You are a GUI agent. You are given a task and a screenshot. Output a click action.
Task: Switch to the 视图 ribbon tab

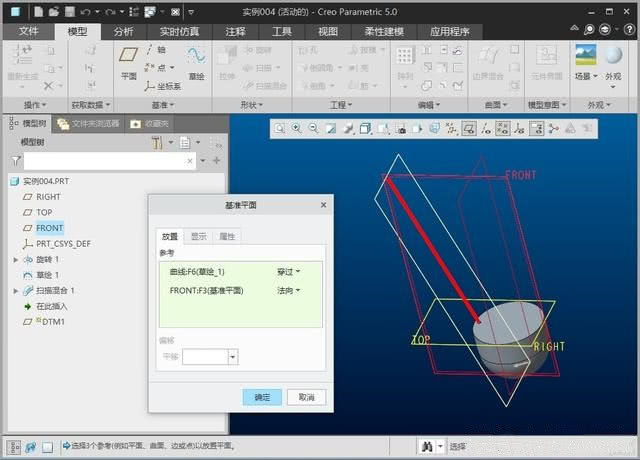coord(328,31)
